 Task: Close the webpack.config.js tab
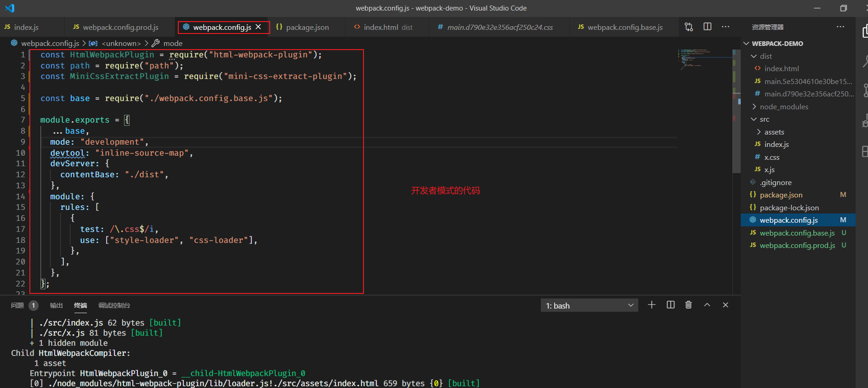259,27
